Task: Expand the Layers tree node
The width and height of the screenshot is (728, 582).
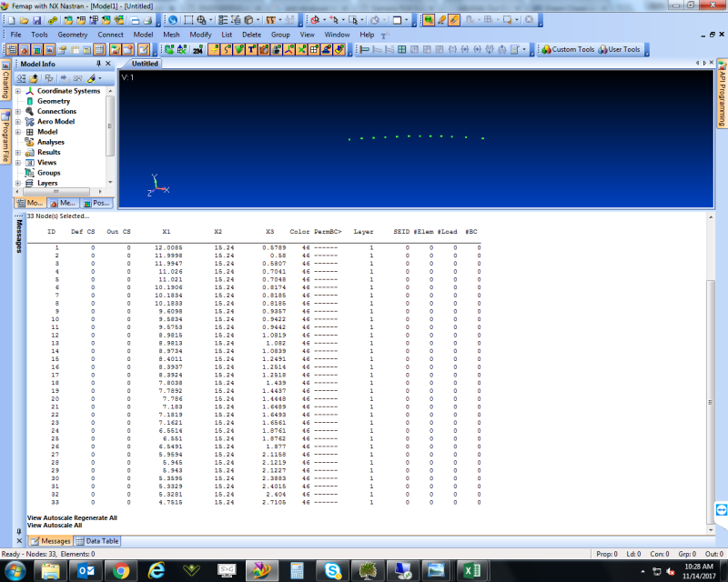Action: tap(18, 183)
